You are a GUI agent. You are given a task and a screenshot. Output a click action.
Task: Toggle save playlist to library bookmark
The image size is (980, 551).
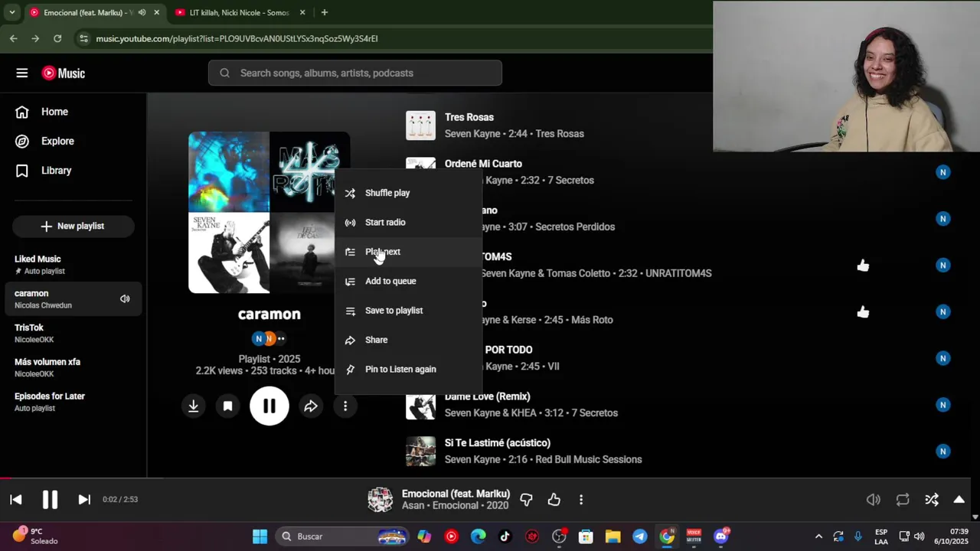tap(227, 406)
